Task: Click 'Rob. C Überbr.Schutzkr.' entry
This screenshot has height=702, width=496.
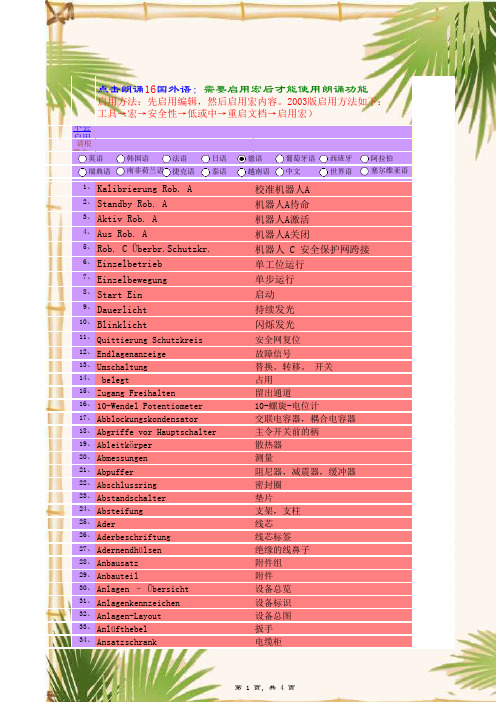Action: (x=153, y=249)
